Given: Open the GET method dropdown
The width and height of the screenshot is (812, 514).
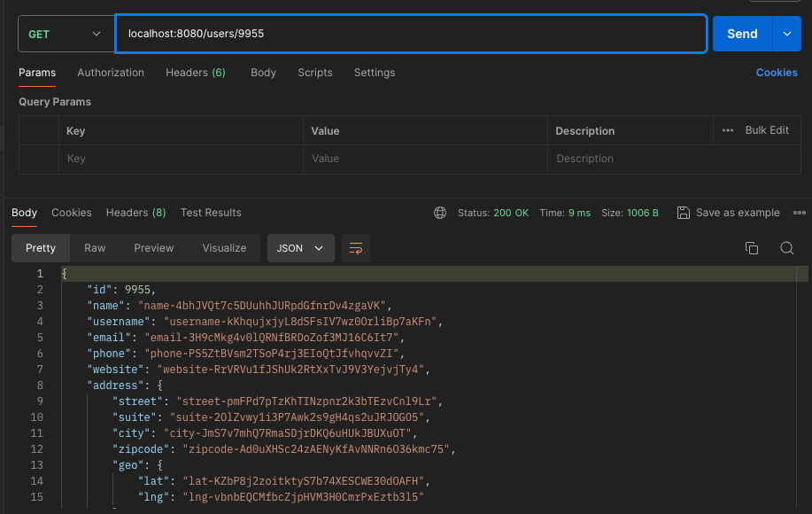Looking at the screenshot, I should coord(66,35).
